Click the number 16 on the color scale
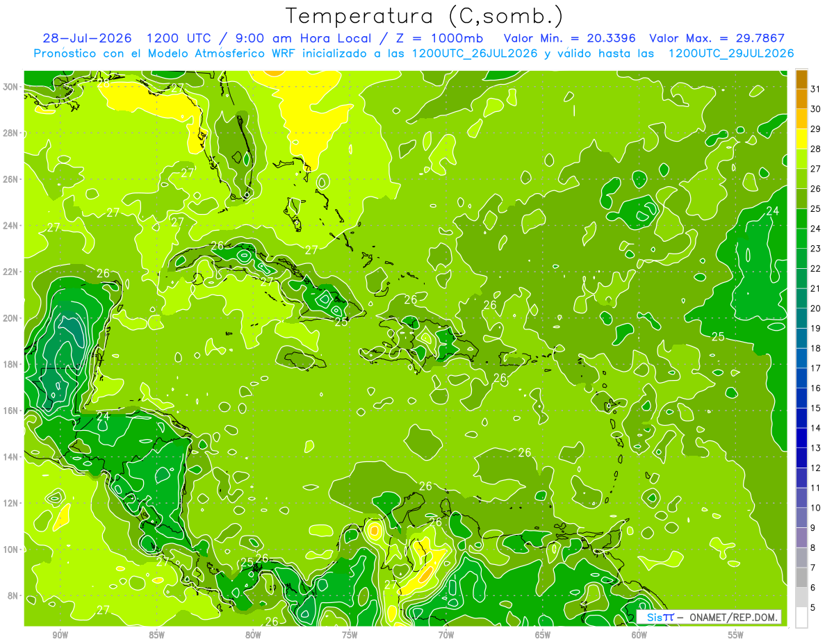This screenshot has height=644, width=834. [816, 388]
